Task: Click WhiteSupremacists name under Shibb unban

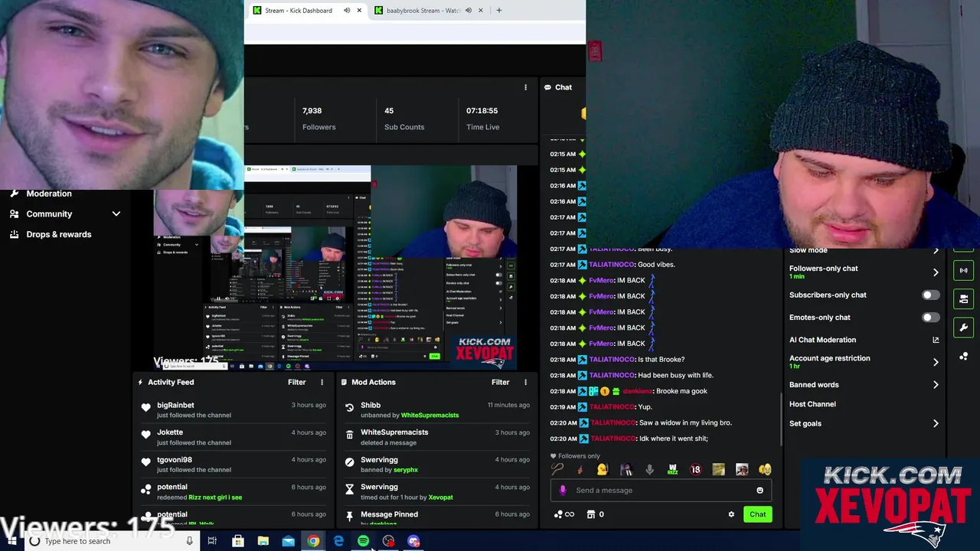Action: [430, 416]
